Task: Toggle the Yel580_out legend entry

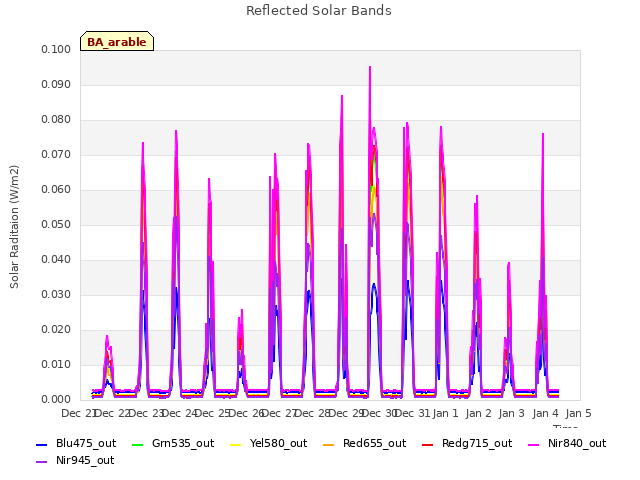Action: (269, 444)
